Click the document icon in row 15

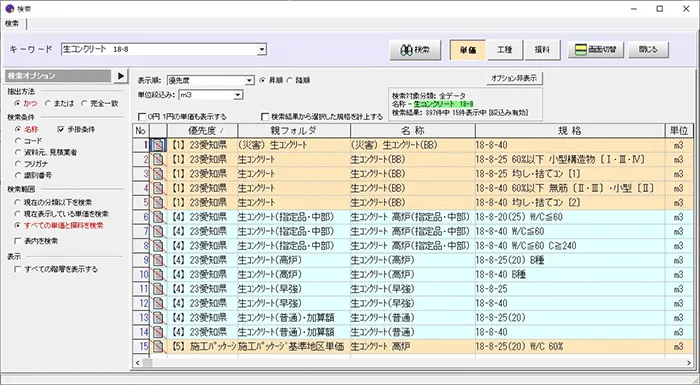(x=158, y=346)
